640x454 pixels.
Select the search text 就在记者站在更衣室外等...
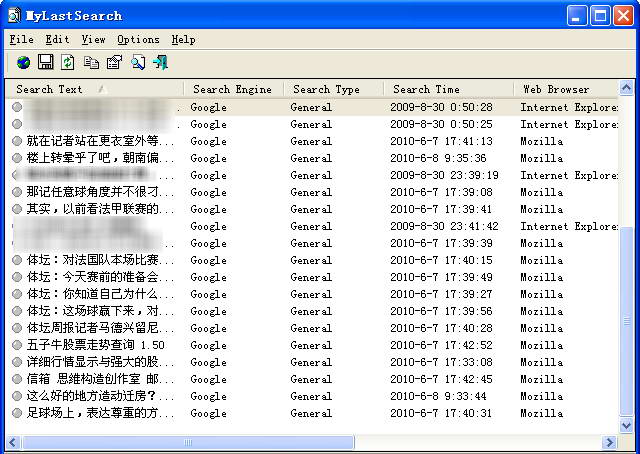[100, 141]
